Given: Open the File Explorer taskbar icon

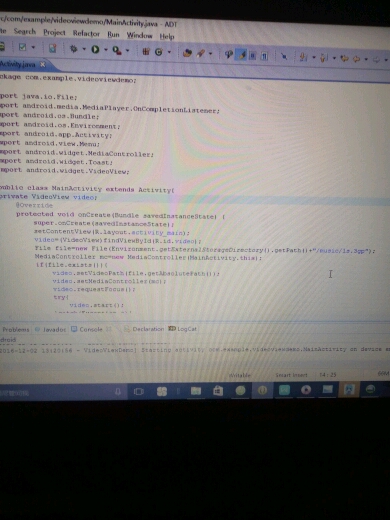Looking at the screenshot, I should [x=196, y=391].
